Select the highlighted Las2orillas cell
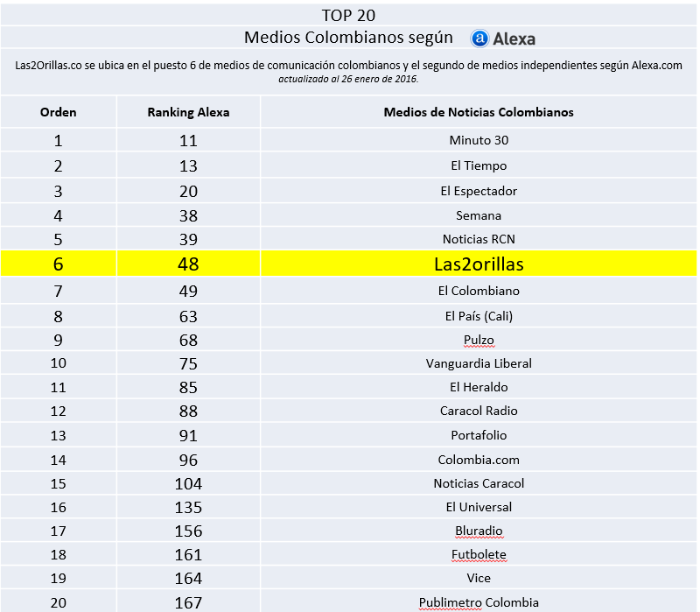 (479, 264)
